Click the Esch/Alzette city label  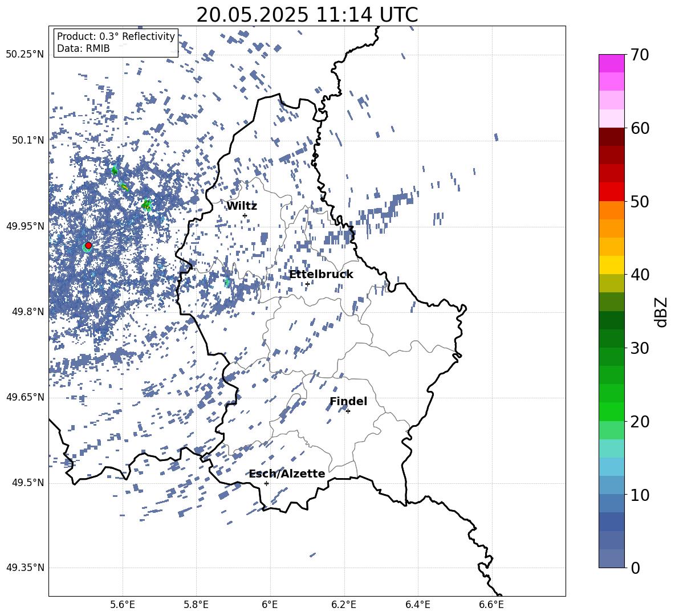click(x=287, y=474)
